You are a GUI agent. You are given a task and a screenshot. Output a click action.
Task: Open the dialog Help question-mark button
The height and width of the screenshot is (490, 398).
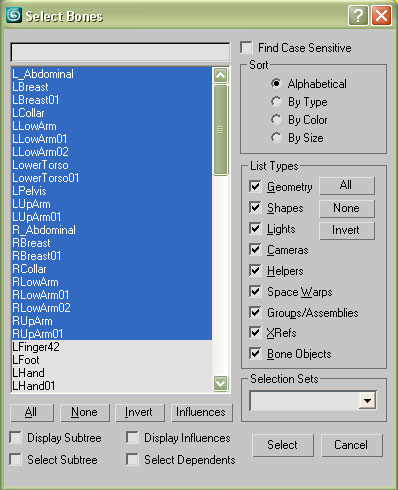358,15
